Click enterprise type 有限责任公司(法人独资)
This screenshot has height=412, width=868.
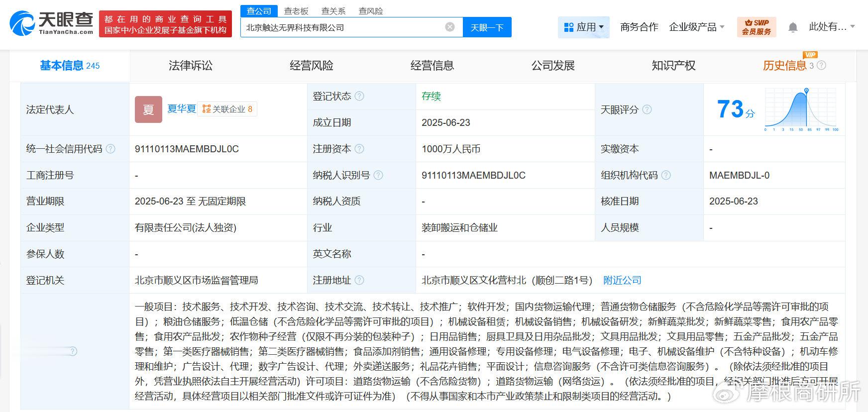186,227
